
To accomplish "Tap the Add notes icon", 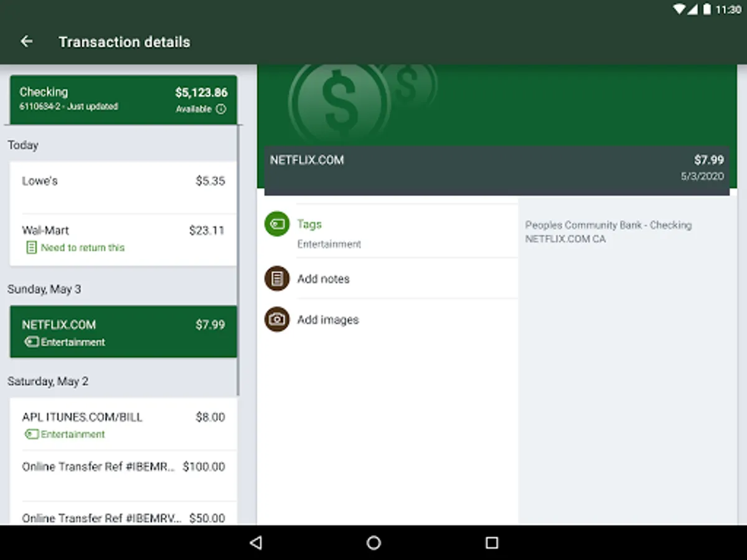I will [x=277, y=279].
